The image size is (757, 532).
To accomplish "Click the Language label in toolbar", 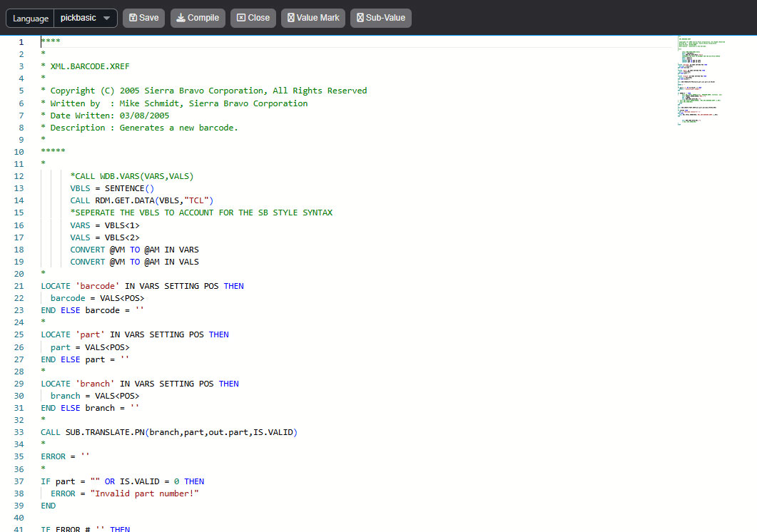I will (x=31, y=18).
